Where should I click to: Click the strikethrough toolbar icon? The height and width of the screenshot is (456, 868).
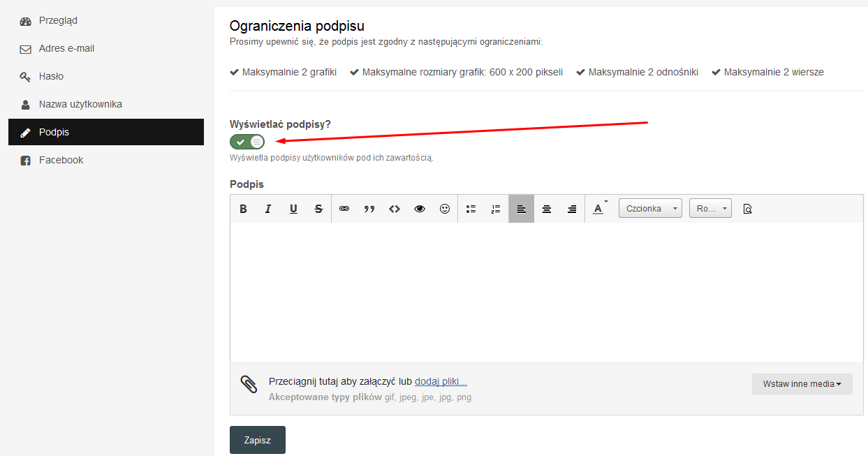click(x=318, y=209)
